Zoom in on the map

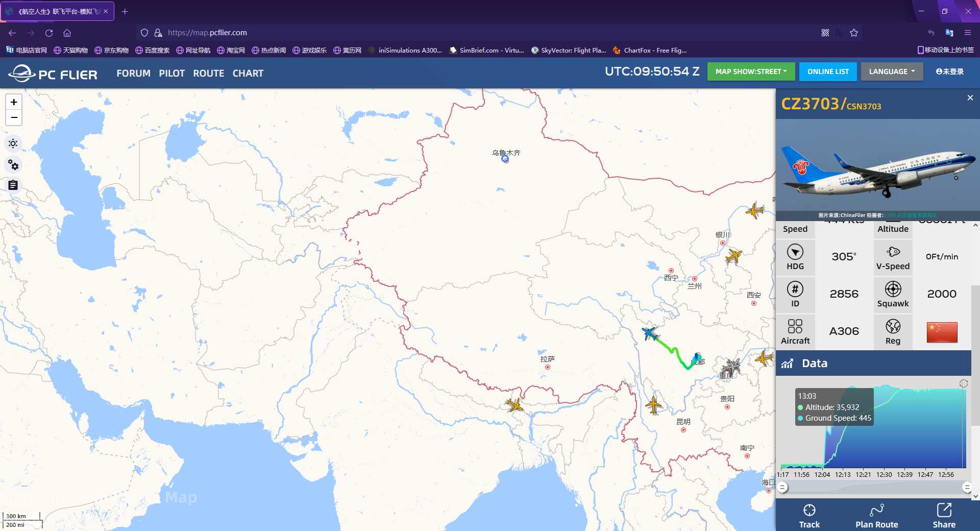tap(14, 102)
